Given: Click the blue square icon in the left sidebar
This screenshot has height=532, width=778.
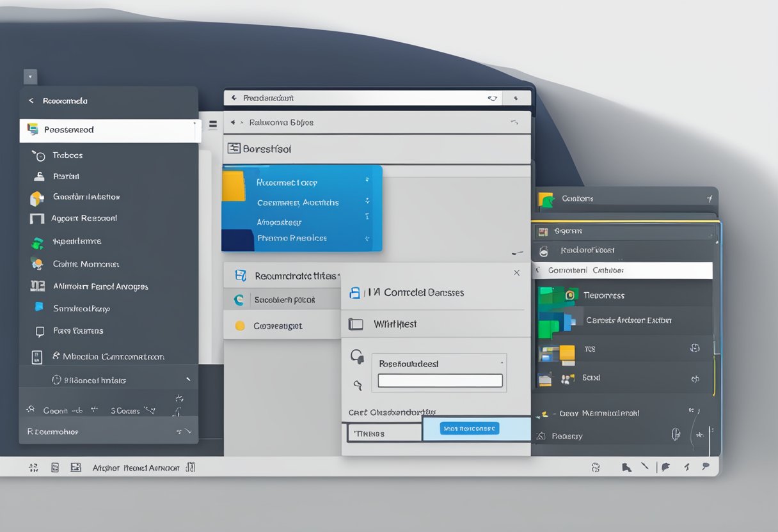Looking at the screenshot, I should click(39, 308).
